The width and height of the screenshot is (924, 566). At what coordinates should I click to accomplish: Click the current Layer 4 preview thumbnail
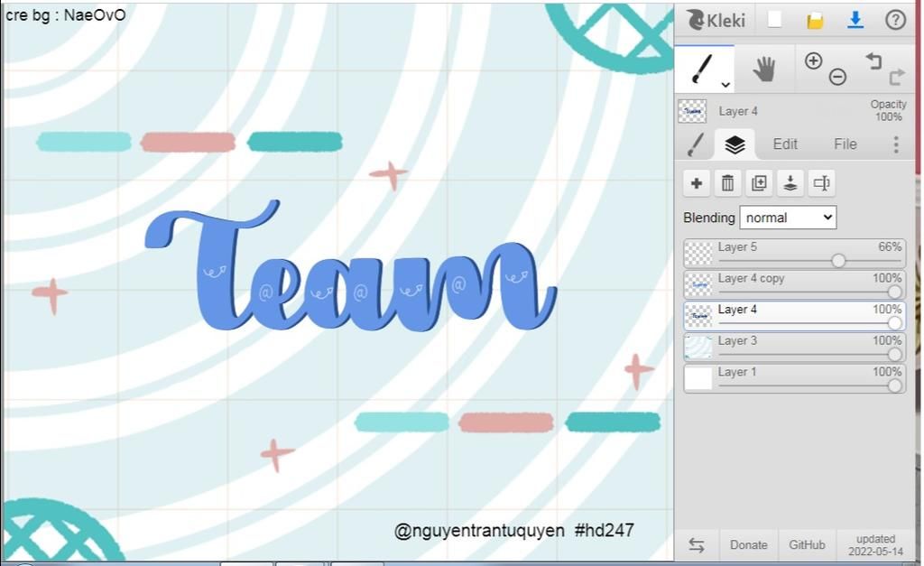pos(692,111)
